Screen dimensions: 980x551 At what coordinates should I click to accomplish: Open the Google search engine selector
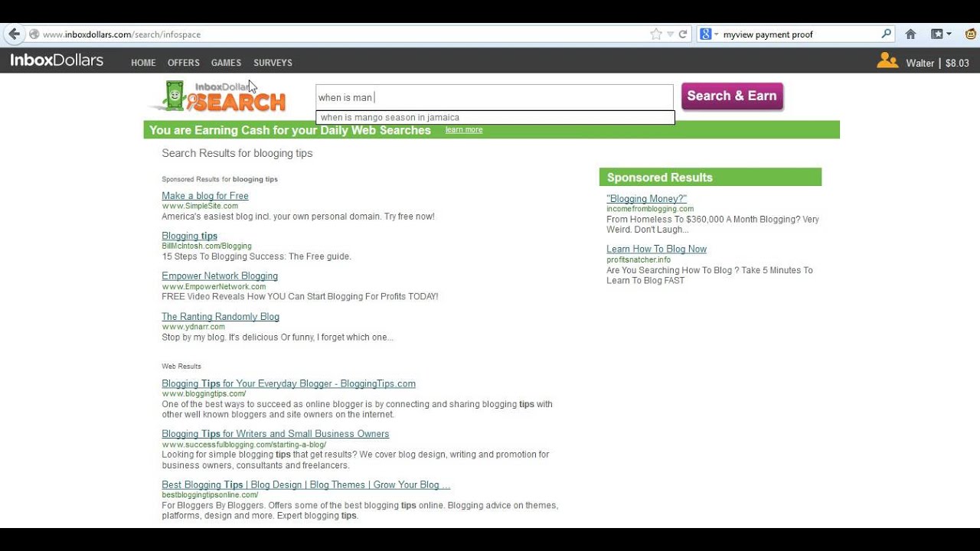[709, 34]
